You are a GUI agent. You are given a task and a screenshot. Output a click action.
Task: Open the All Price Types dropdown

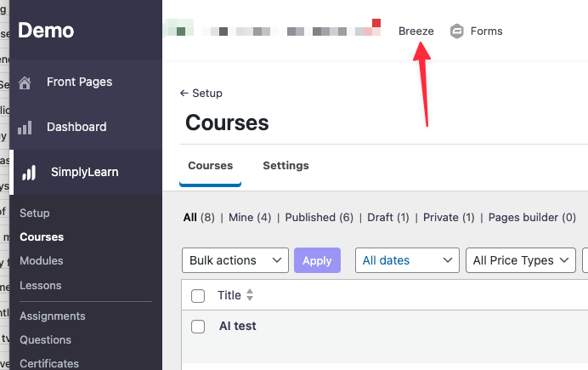(x=520, y=260)
